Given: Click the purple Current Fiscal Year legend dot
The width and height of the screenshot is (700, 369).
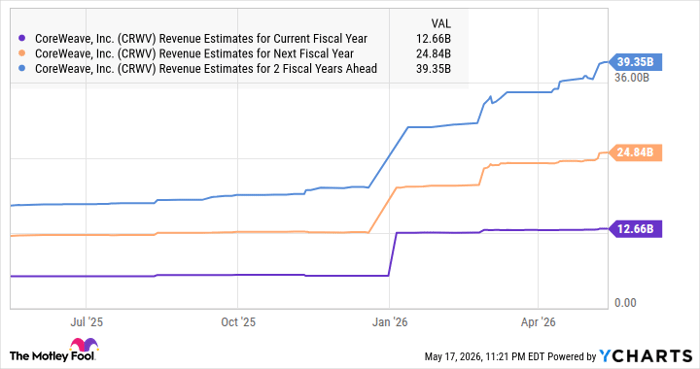Looking at the screenshot, I should click(x=21, y=38).
